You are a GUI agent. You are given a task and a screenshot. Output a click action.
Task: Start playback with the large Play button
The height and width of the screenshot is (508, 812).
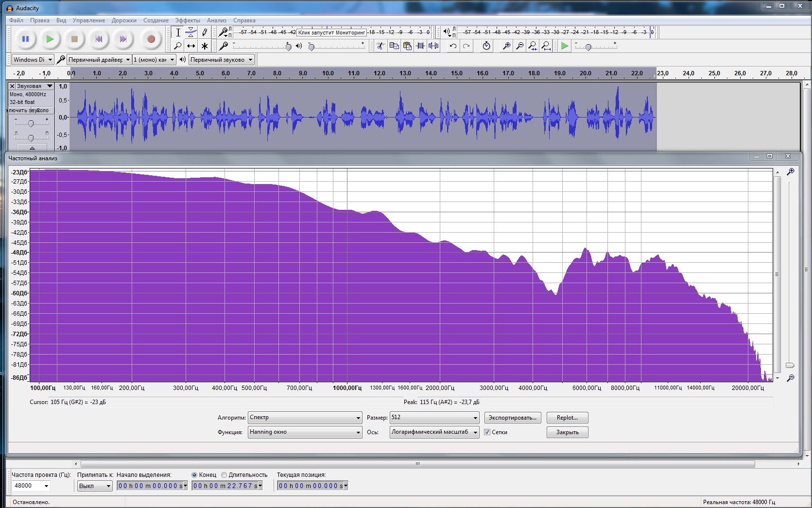(50, 39)
